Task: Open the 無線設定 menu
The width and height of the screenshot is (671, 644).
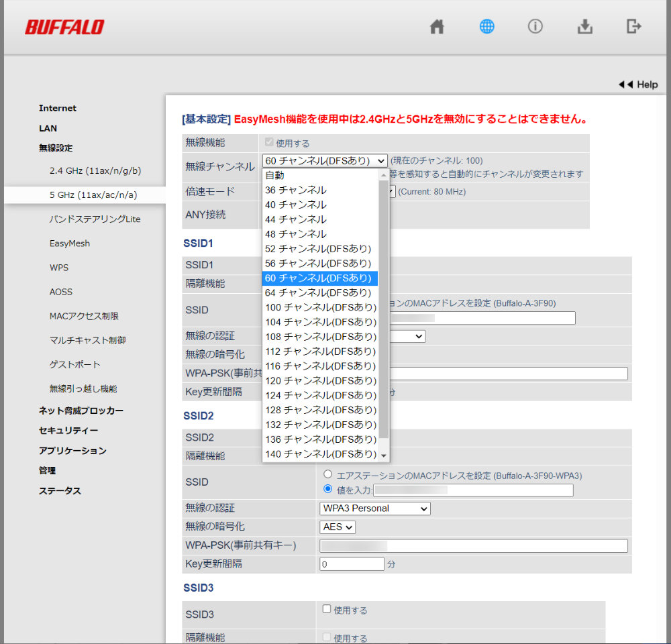Action: click(x=56, y=148)
